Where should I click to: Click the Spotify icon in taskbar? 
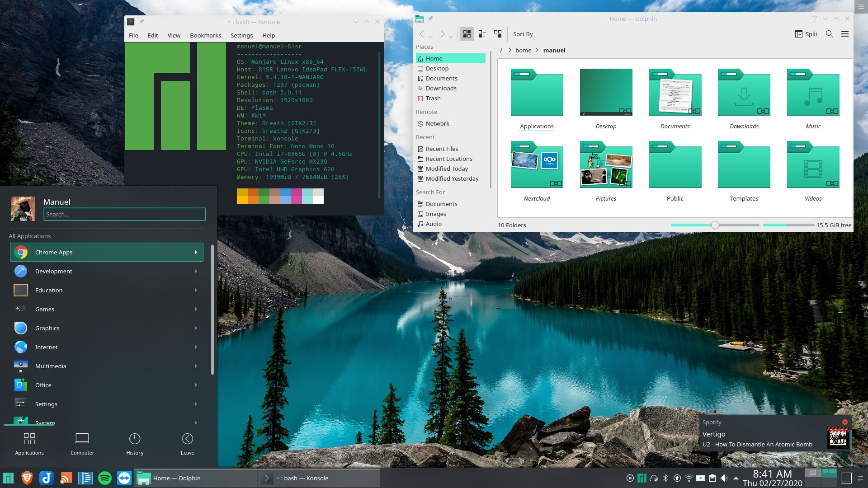tap(105, 477)
